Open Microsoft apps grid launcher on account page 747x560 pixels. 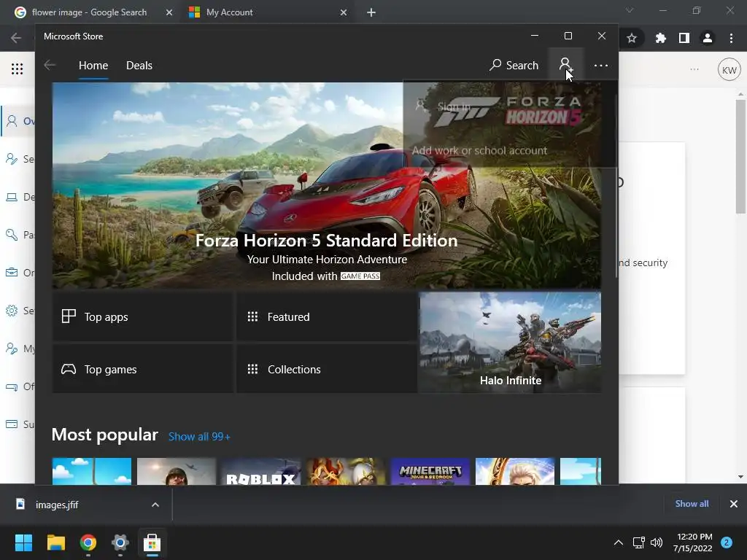(18, 69)
